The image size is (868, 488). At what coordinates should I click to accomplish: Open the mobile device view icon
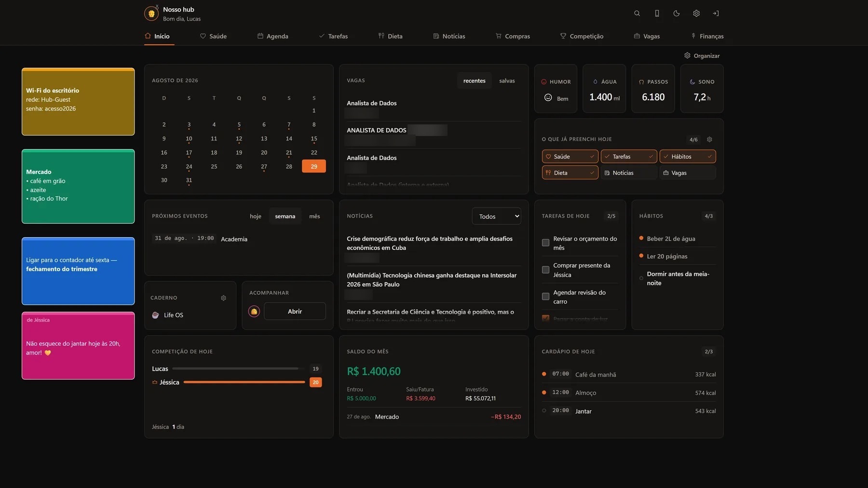click(657, 14)
